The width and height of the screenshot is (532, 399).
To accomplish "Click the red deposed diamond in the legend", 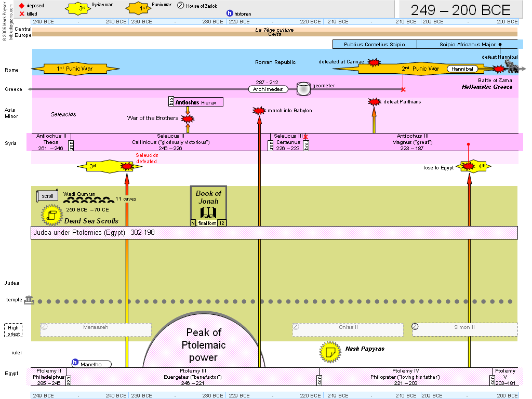I will 21,5.
